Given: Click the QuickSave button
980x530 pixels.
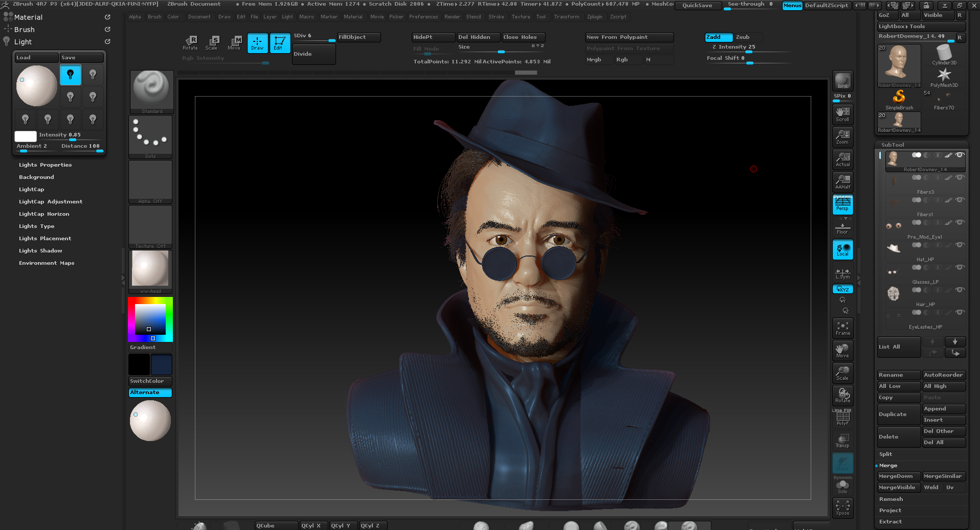Looking at the screenshot, I should click(x=697, y=6).
